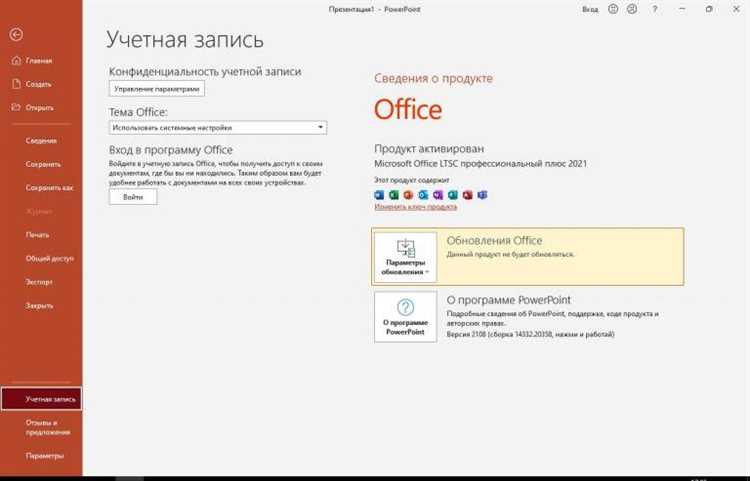
Task: Click the question mark help icon
Action: point(655,9)
